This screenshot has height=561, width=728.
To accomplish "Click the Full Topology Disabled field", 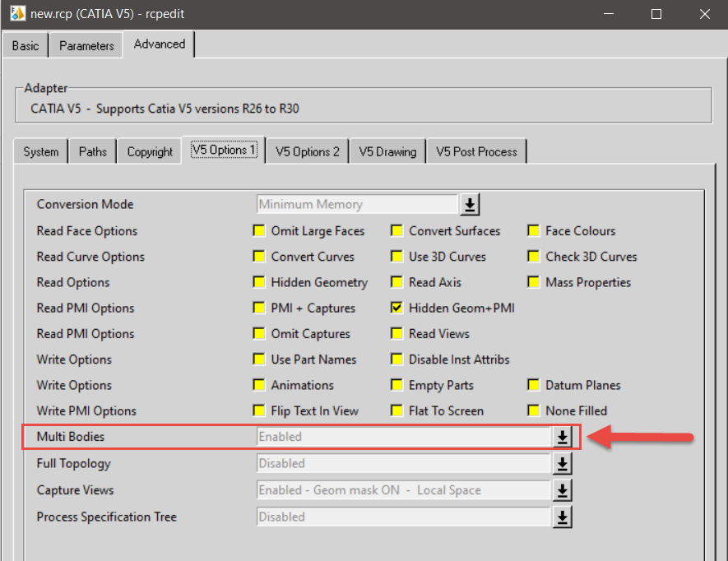I will (403, 463).
